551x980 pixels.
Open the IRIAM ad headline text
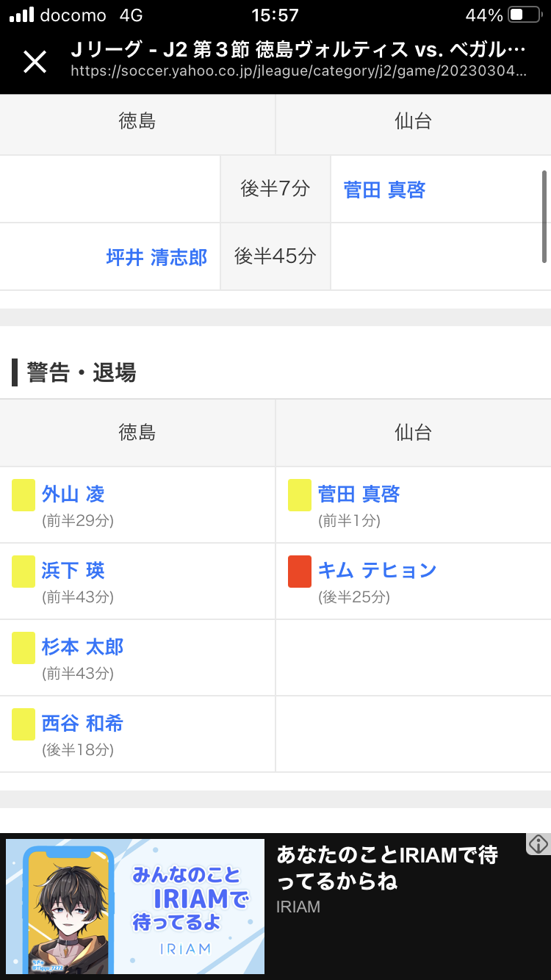[386, 868]
